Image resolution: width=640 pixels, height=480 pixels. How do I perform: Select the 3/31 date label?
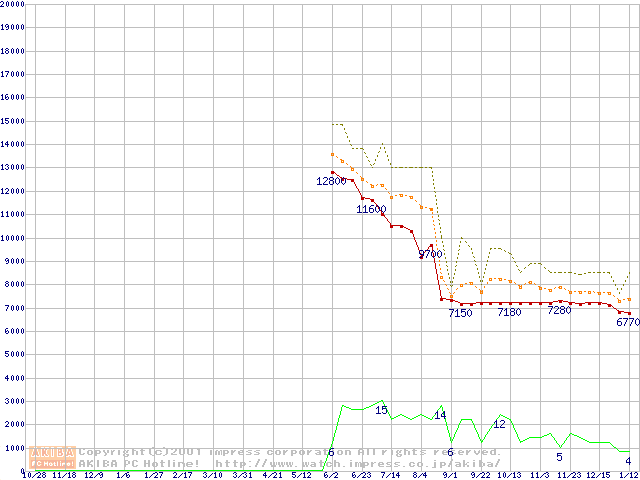[243, 476]
